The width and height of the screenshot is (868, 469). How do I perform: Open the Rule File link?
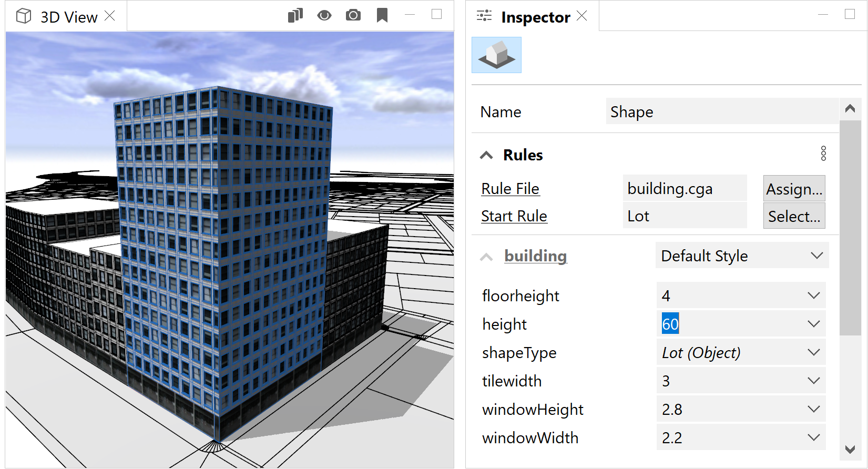click(510, 189)
